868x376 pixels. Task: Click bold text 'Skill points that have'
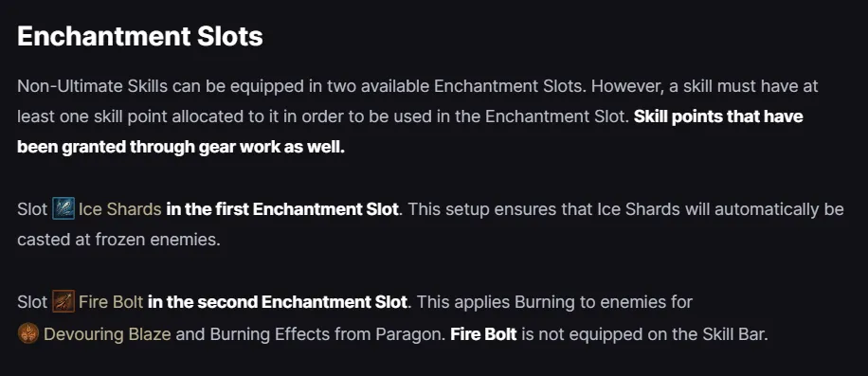pyautogui.click(x=718, y=116)
